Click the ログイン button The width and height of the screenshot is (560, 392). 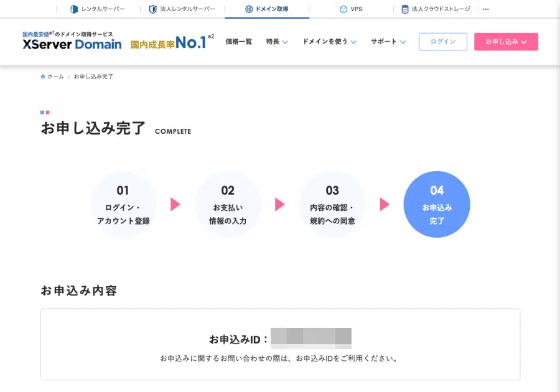click(x=442, y=41)
